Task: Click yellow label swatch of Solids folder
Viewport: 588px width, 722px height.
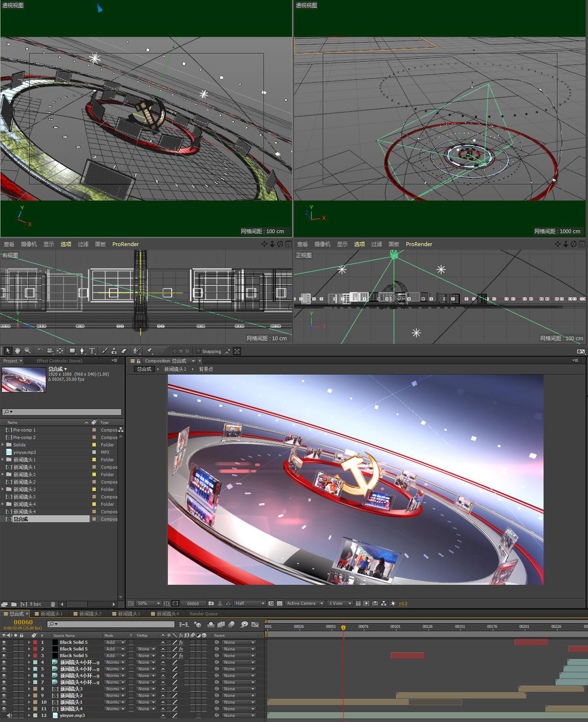Action: coord(94,445)
